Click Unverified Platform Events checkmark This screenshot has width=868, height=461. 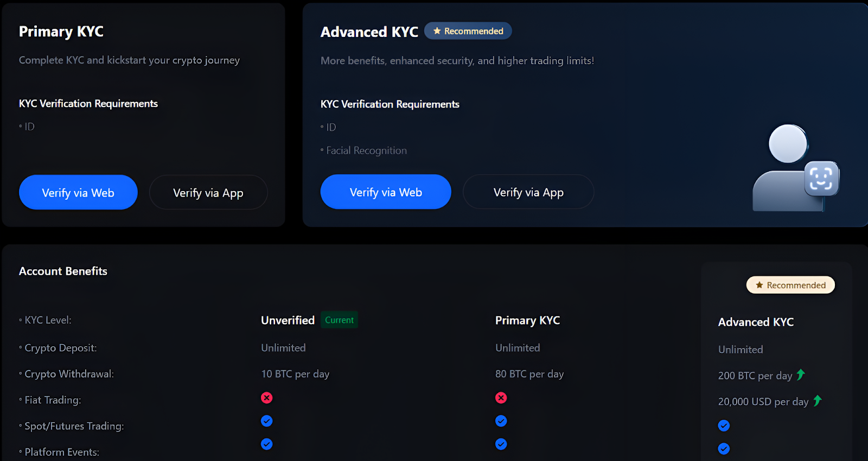point(266,444)
